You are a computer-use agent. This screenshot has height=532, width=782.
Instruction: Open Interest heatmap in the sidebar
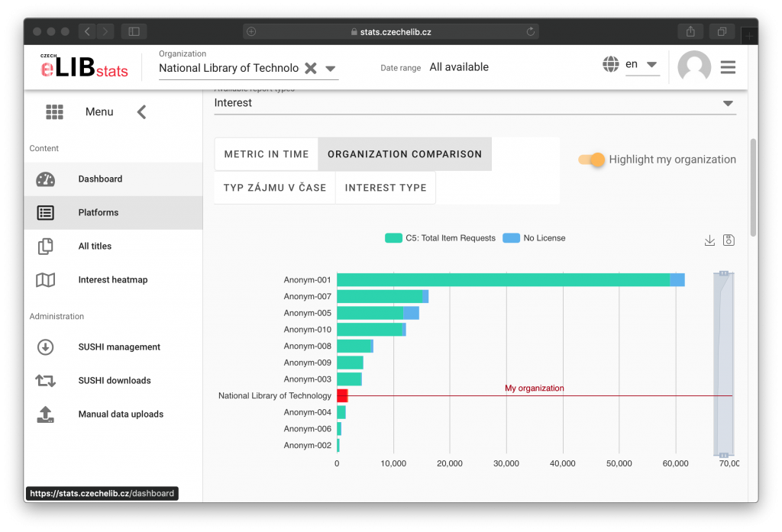coord(113,279)
